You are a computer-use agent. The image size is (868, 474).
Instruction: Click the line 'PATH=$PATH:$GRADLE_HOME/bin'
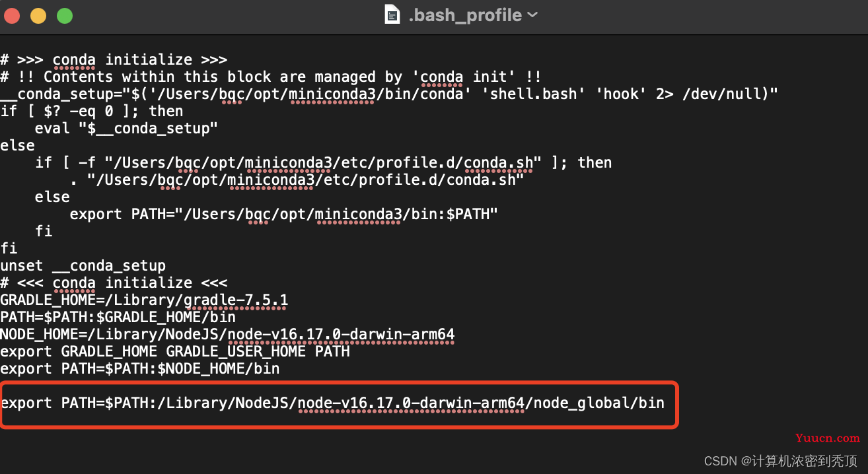118,317
